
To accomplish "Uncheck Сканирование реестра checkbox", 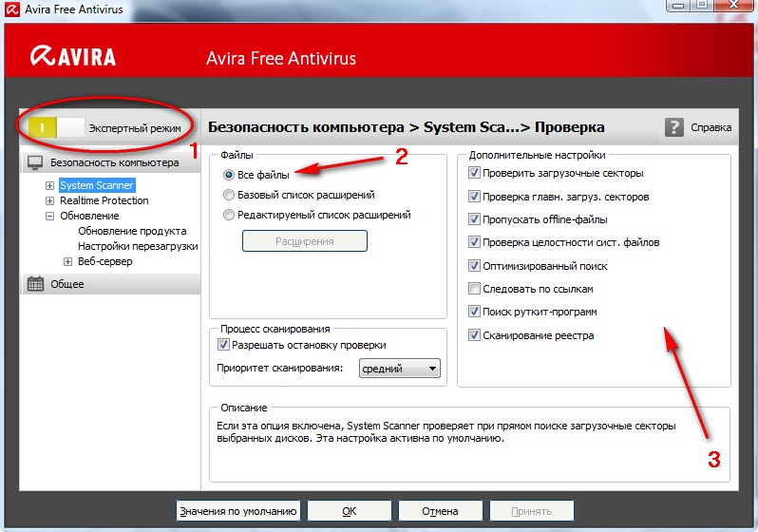I will pyautogui.click(x=474, y=334).
